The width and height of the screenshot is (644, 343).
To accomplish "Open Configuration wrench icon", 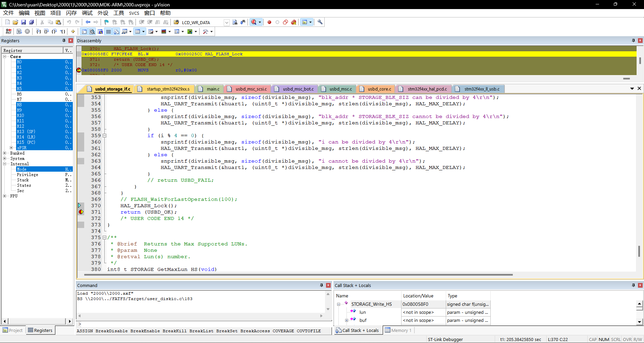I will [320, 22].
